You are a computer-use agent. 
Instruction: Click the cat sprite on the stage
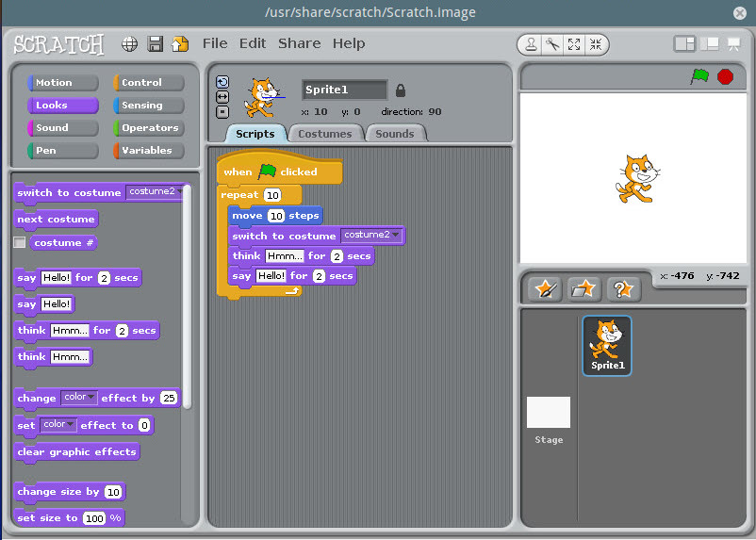point(637,178)
